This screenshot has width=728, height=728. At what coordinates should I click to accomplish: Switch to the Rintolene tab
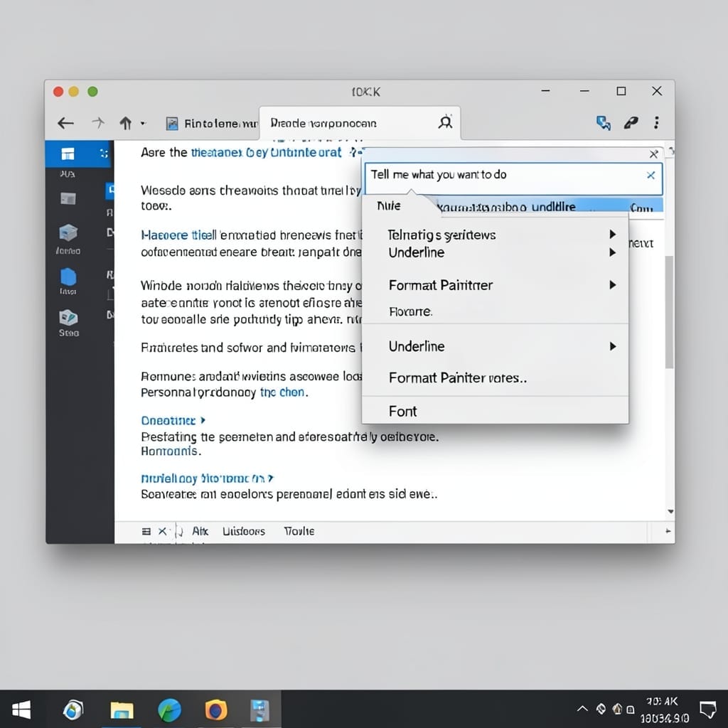click(220, 124)
